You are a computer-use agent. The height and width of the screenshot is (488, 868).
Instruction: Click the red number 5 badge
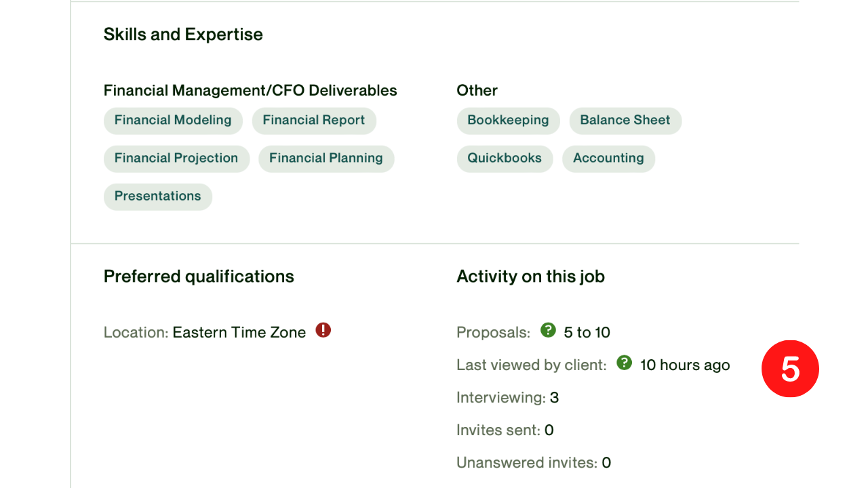tap(790, 369)
